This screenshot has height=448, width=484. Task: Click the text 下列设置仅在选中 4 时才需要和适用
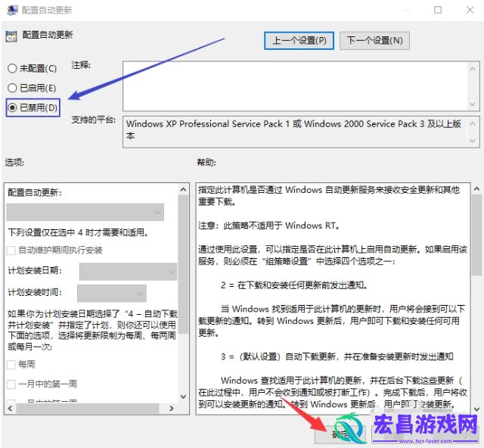(x=78, y=232)
